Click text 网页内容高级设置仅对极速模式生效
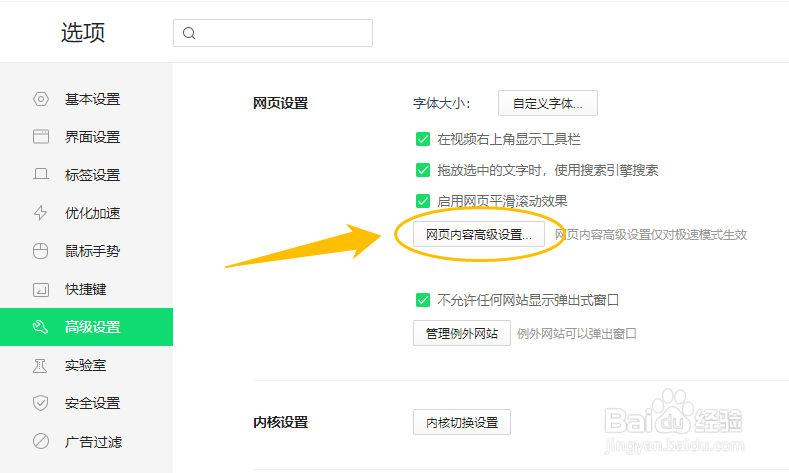The height and width of the screenshot is (473, 789). point(651,234)
